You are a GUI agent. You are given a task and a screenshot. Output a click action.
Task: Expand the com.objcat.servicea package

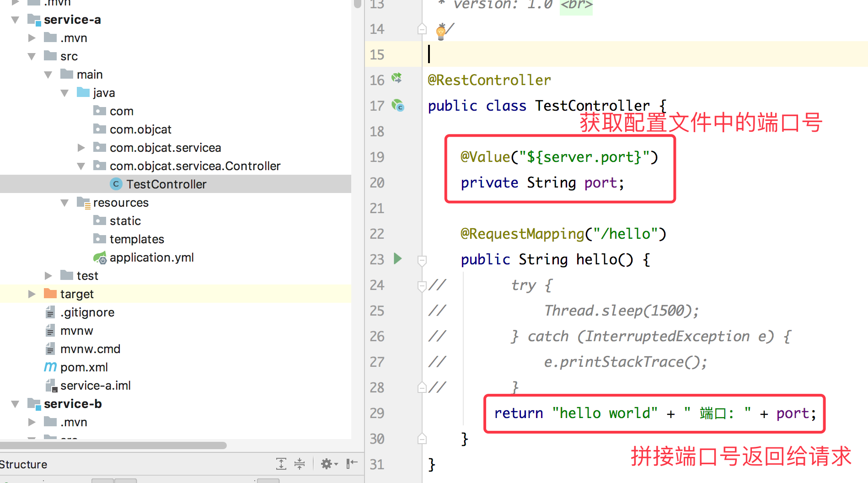point(81,148)
